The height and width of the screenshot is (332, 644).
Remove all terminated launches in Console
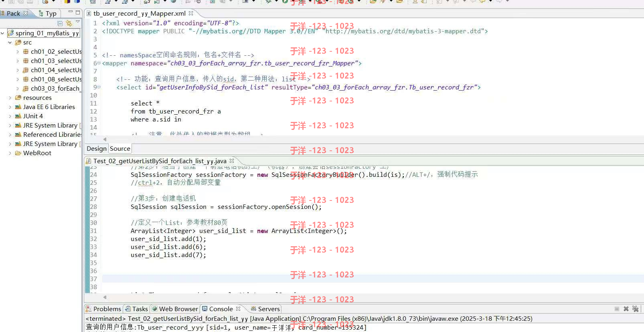pyautogui.click(x=636, y=309)
